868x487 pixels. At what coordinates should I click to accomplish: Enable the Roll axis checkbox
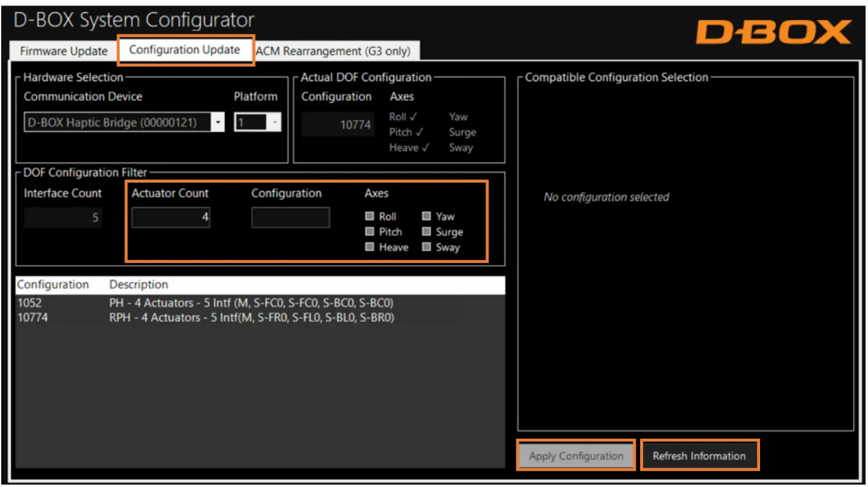(x=370, y=216)
